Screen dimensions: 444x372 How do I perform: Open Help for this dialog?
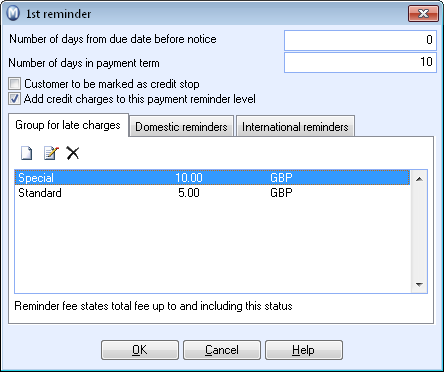coord(304,350)
